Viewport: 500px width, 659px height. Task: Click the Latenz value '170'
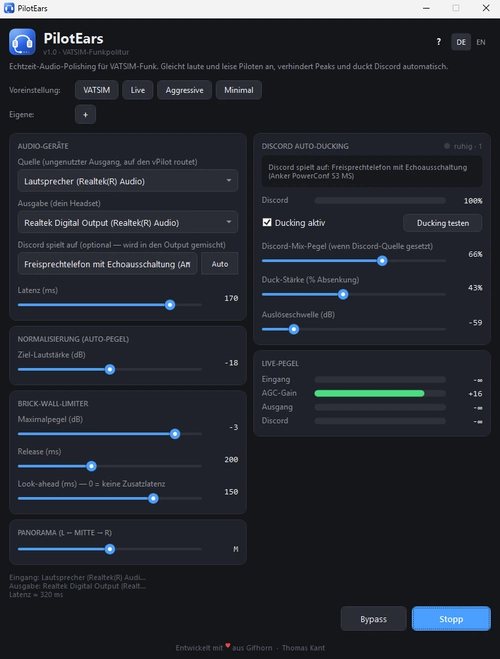click(x=231, y=298)
